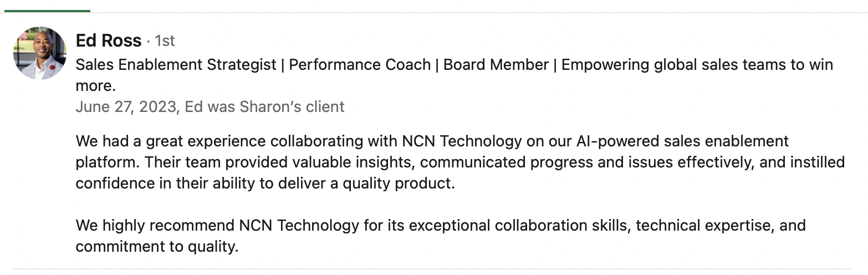Click the Performance Coach headline segment
868x275 pixels.
[x=360, y=65]
